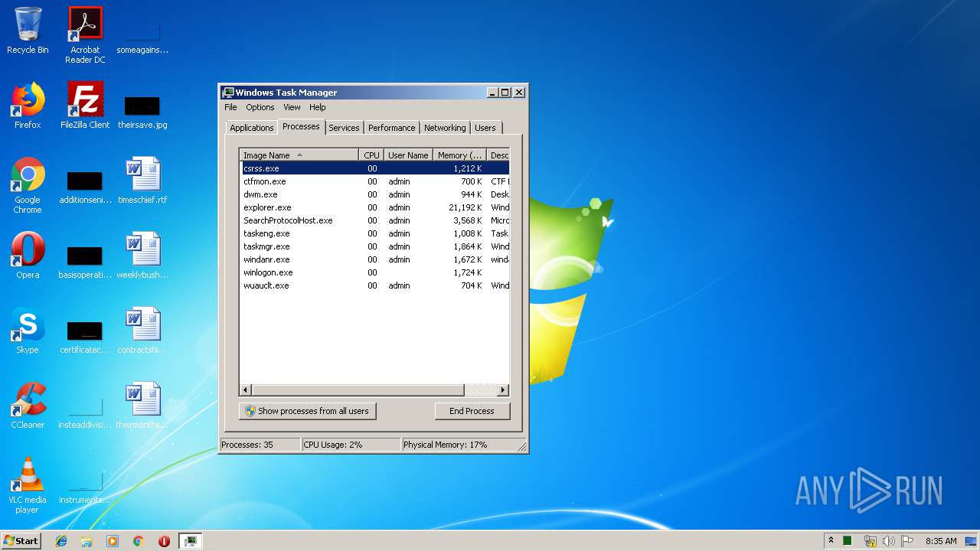
Task: Open the VLC media player shortcut
Action: [x=28, y=485]
